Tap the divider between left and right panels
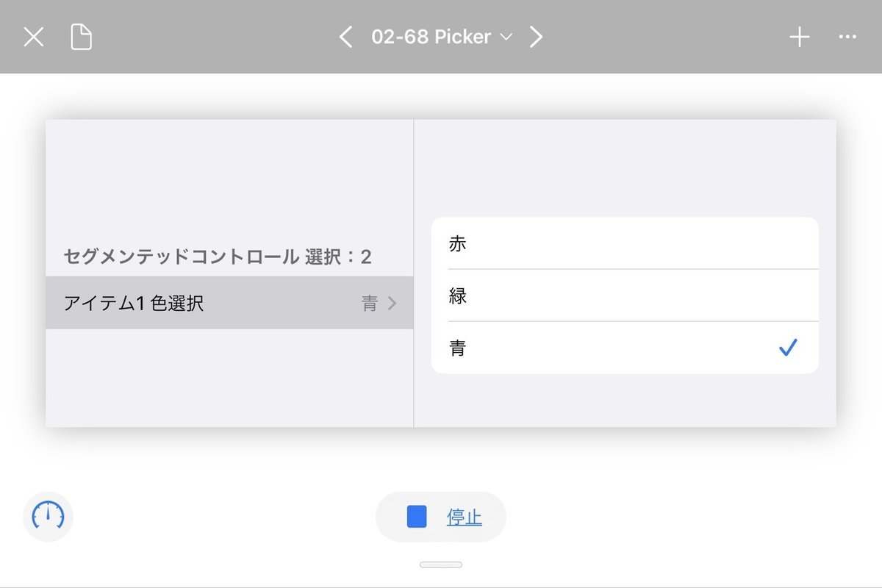The height and width of the screenshot is (588, 882). click(415, 272)
